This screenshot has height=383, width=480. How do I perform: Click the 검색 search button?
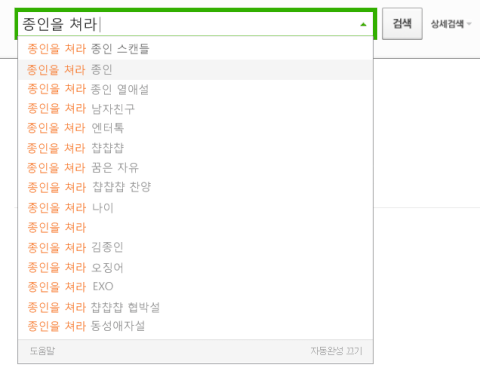[x=402, y=24]
